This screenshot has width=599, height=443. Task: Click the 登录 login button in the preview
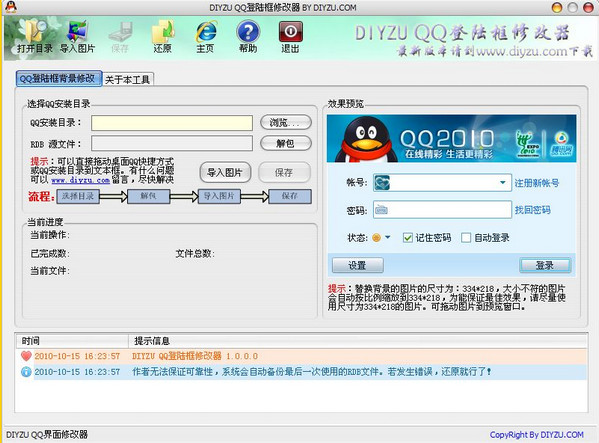pos(545,265)
